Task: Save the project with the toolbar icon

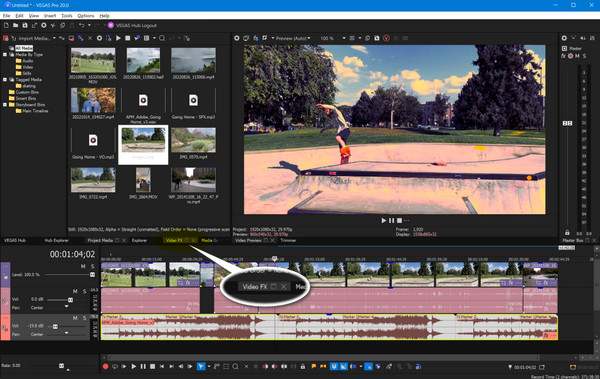Action: [25, 25]
